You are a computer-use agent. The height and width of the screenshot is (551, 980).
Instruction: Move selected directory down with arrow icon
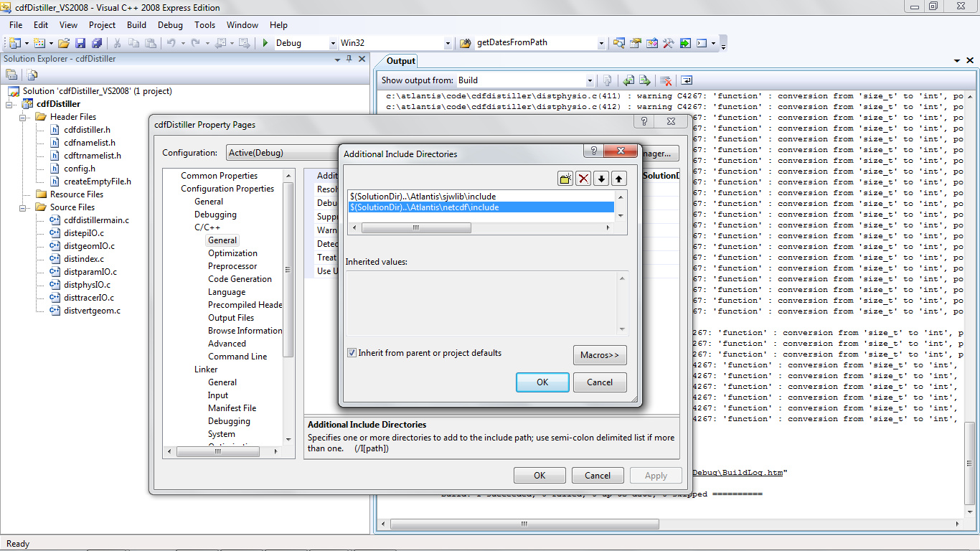pos(601,179)
